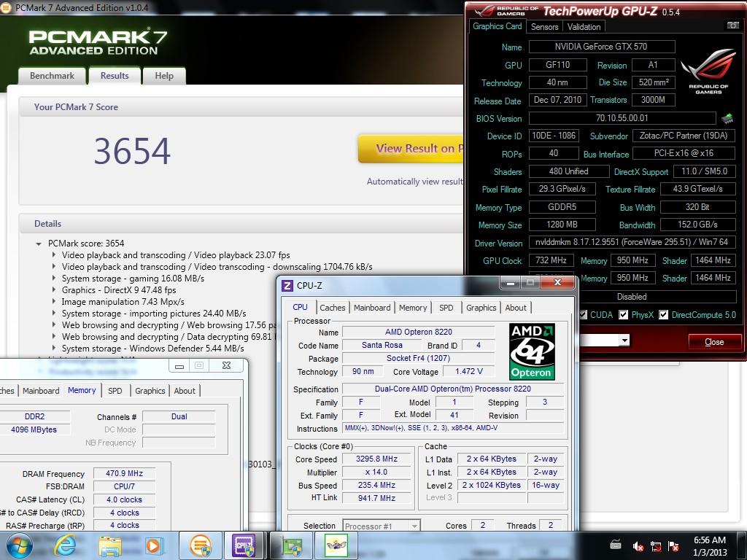Image resolution: width=747 pixels, height=560 pixels.
Task: Toggle the DirectCompute 5.0 checkbox
Action: (663, 315)
